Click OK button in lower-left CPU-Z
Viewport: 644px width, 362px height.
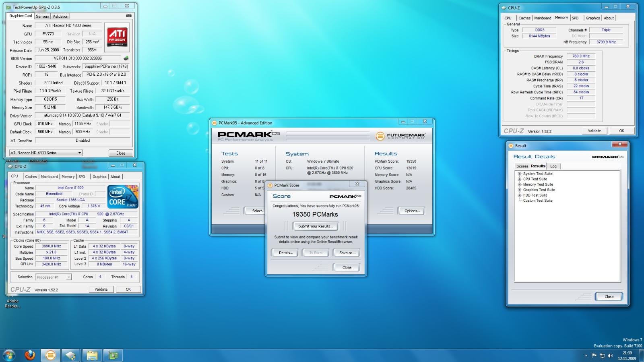128,289
